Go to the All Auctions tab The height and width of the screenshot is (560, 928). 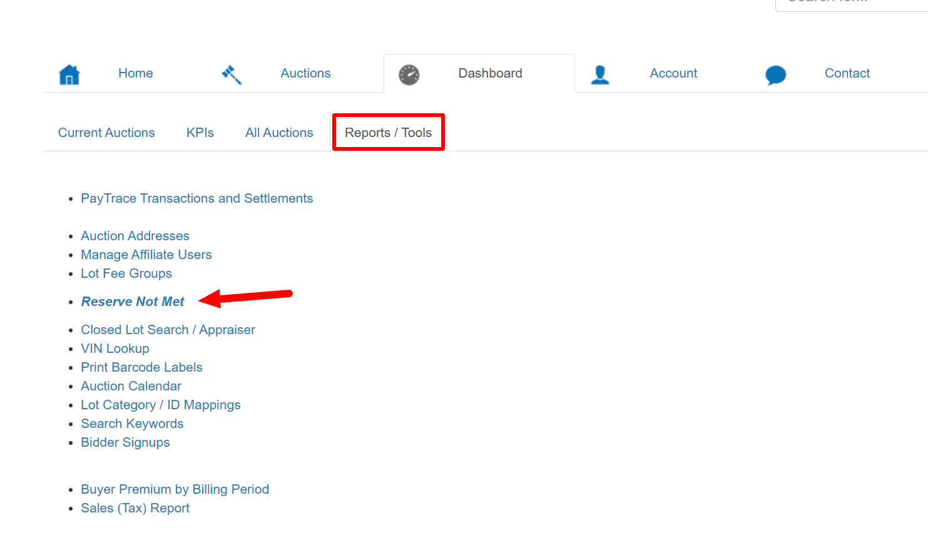[x=279, y=133]
